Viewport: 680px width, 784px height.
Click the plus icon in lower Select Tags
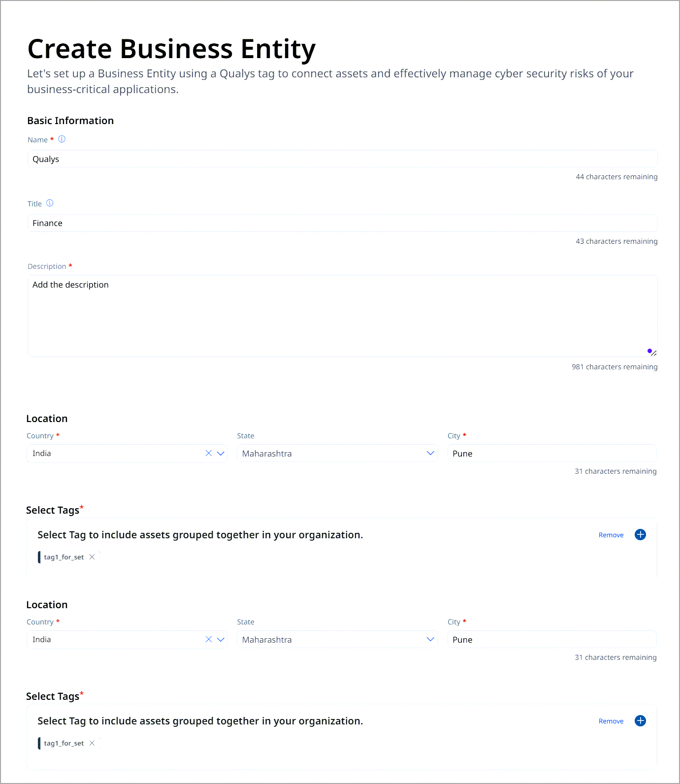point(640,721)
